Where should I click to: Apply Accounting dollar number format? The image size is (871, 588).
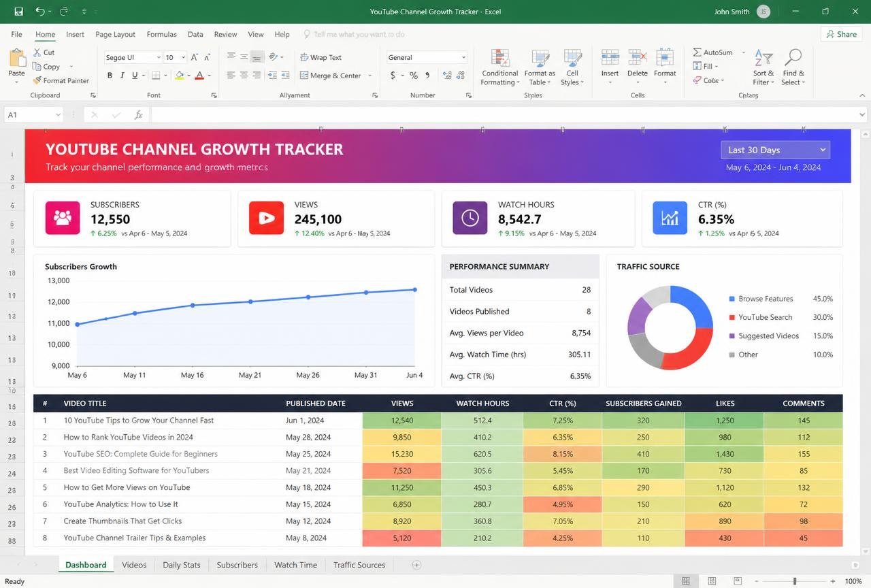tap(393, 76)
